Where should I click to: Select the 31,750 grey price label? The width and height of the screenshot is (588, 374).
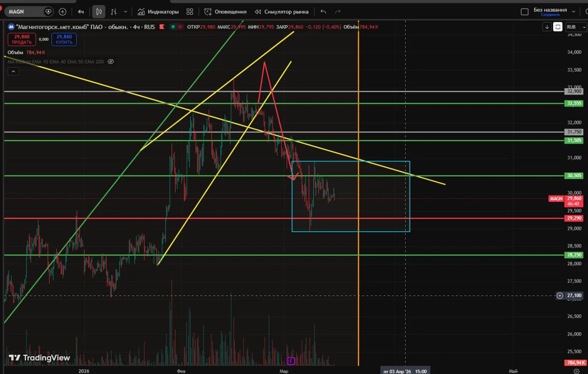(x=574, y=132)
